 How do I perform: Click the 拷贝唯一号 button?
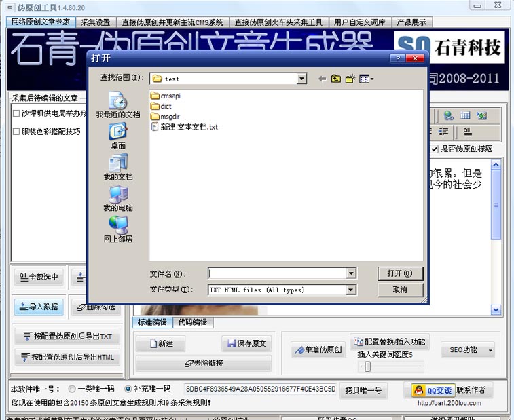(x=363, y=390)
